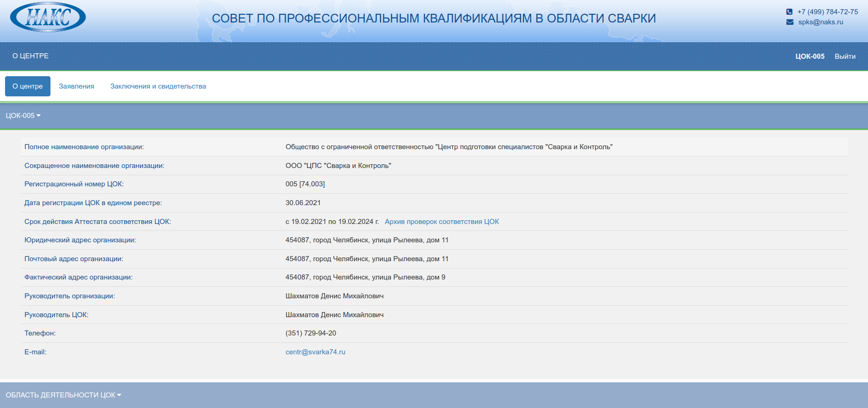Click the НАКС logo

(48, 17)
